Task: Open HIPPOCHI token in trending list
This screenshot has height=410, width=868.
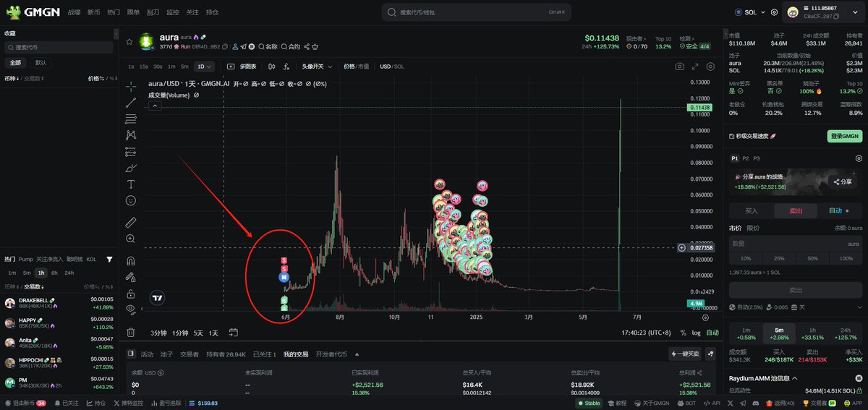Action: 59,362
